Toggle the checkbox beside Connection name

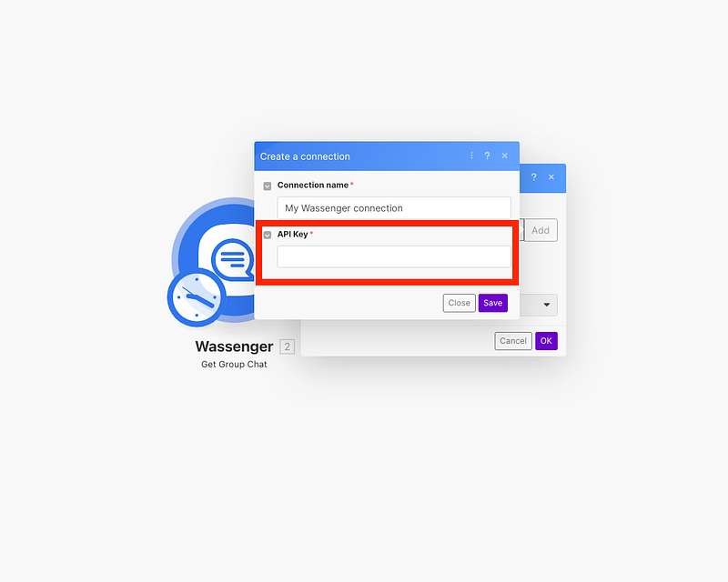click(x=268, y=186)
